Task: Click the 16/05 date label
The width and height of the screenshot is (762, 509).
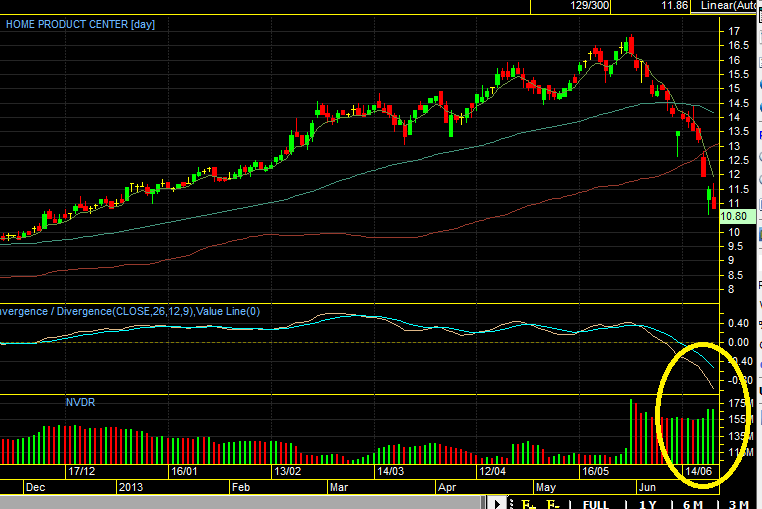Action: point(596,471)
